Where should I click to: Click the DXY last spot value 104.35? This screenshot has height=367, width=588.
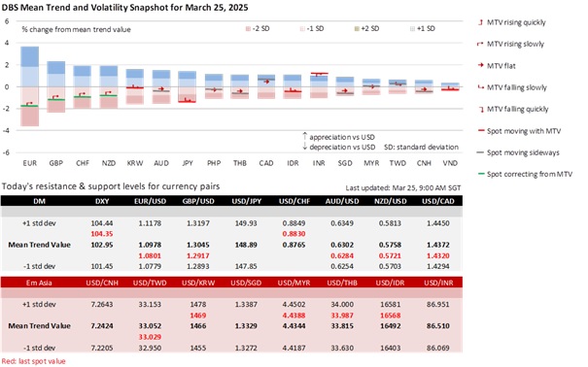(102, 234)
